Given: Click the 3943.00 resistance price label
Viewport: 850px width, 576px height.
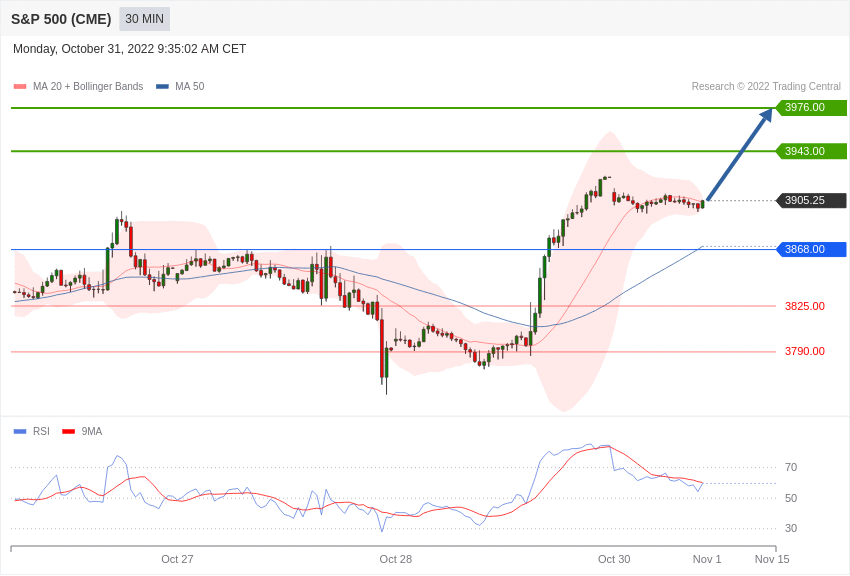Looking at the screenshot, I should click(x=812, y=151).
